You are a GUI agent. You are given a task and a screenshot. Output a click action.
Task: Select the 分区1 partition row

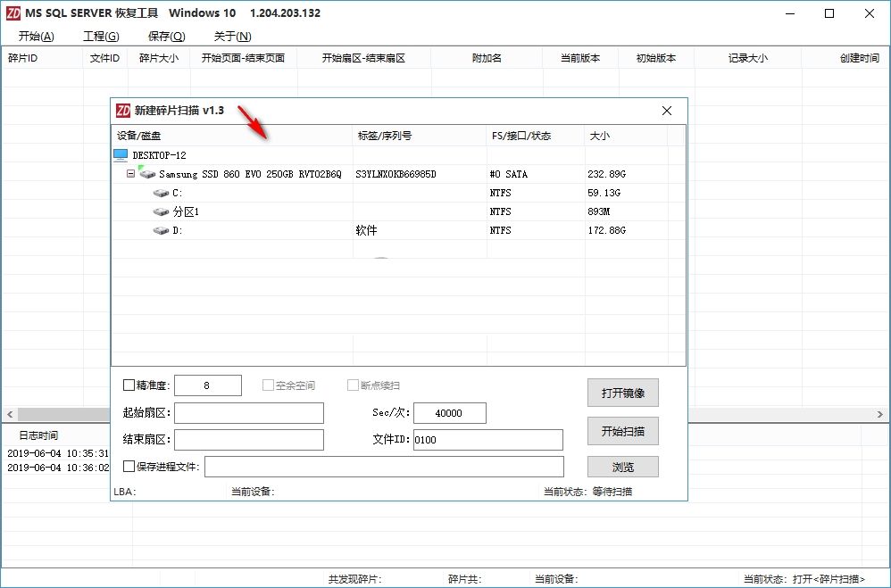pos(398,211)
